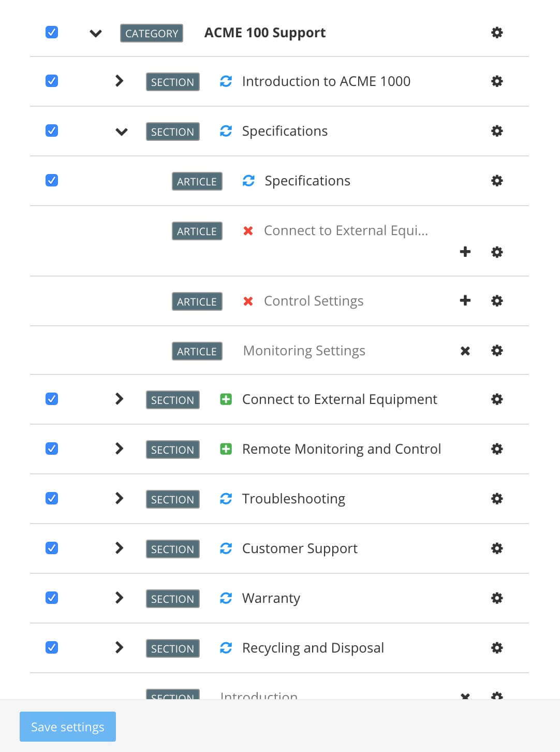Click the Save settings button
The image size is (560, 752).
(x=67, y=727)
